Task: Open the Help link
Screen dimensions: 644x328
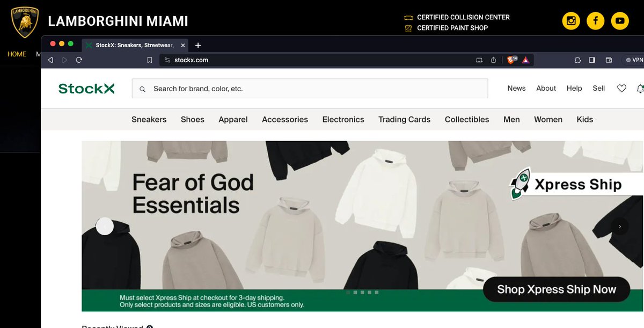Action: pyautogui.click(x=574, y=88)
